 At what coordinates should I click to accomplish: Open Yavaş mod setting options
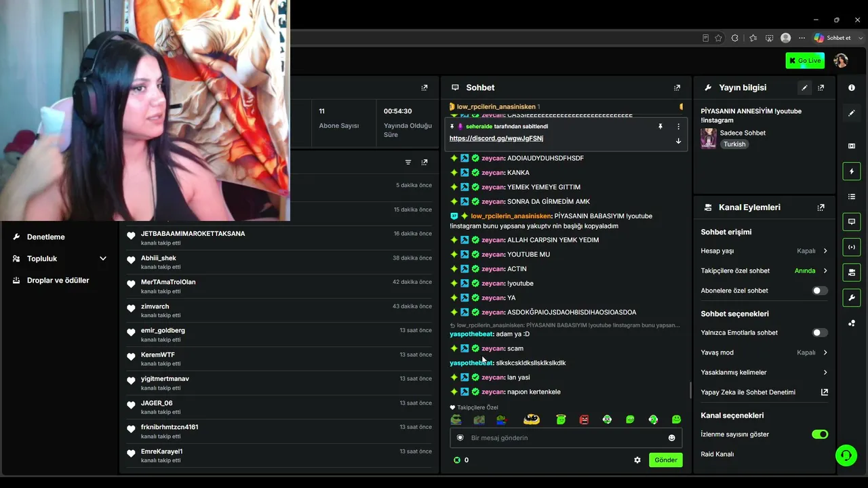pyautogui.click(x=764, y=352)
